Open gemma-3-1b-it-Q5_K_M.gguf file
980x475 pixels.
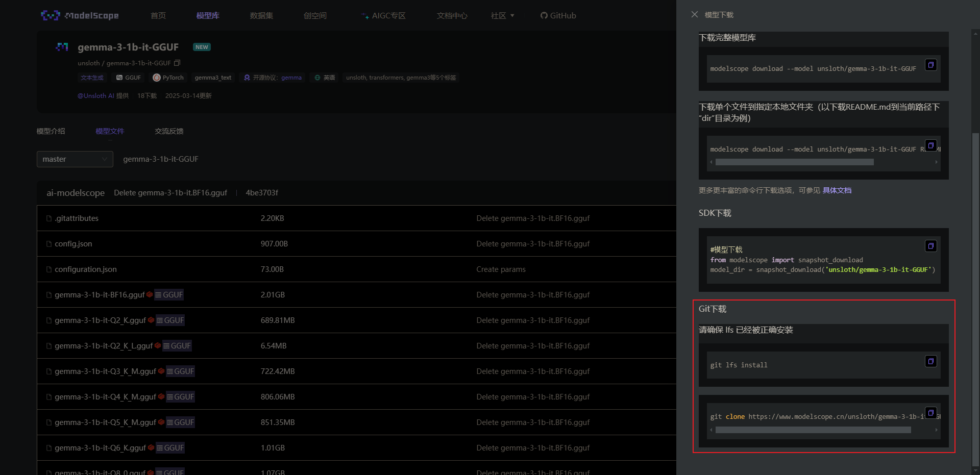click(x=106, y=422)
